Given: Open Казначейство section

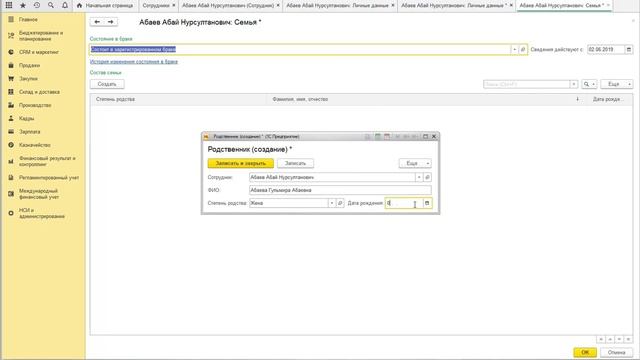Looking at the screenshot, I should coord(35,145).
